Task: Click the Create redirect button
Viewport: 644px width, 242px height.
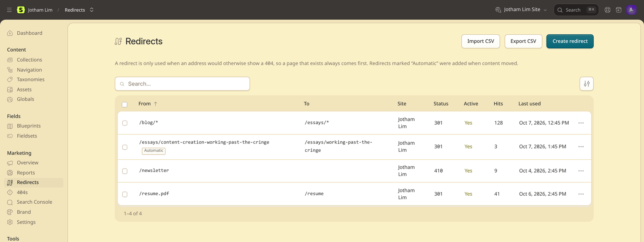Action: coord(570,41)
